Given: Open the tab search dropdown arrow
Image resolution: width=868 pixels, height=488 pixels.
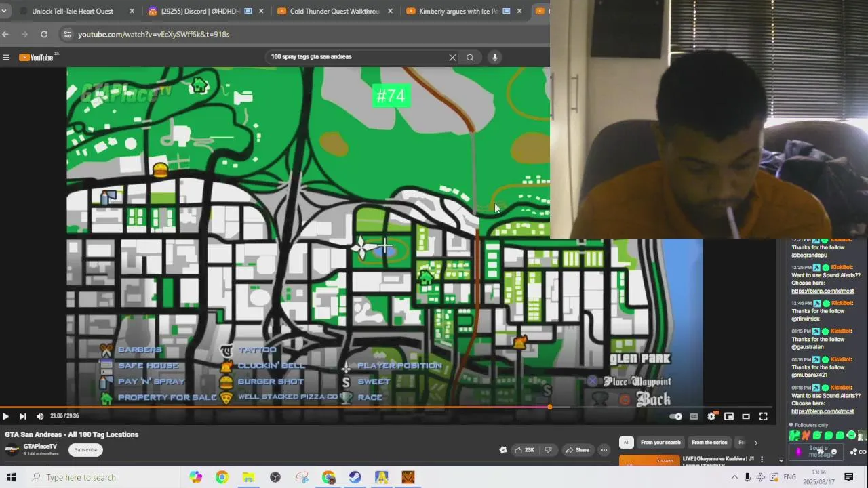Looking at the screenshot, I should (x=4, y=11).
